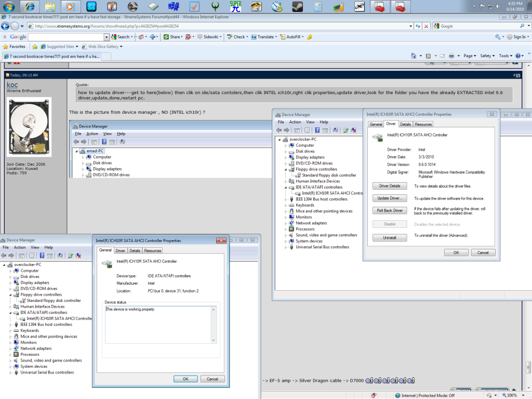Expand Disk drives in the emad-PC Device Manager tree
Image resolution: width=532 pixels, height=399 pixels.
pyautogui.click(x=83, y=163)
